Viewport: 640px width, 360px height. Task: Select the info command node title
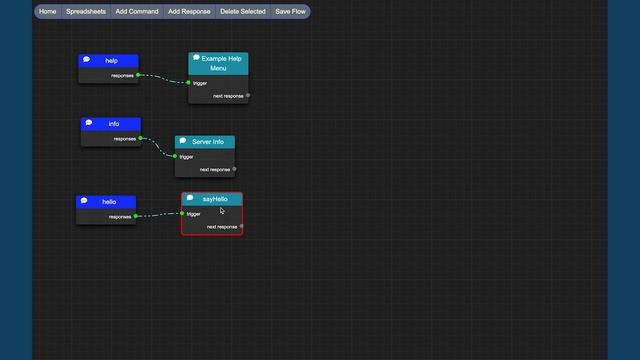[114, 124]
